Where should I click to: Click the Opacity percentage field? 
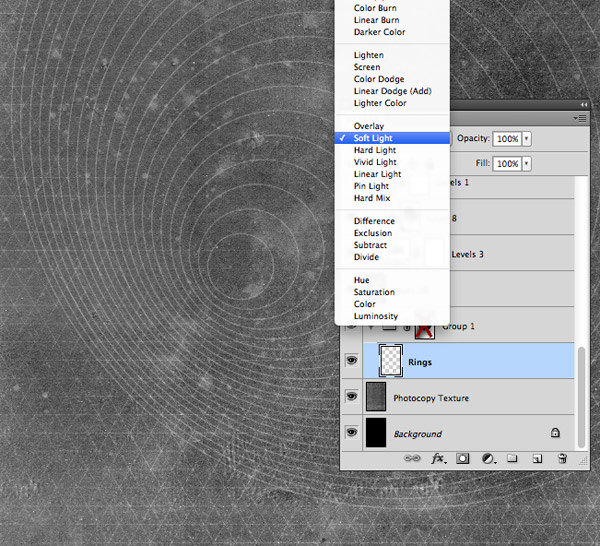[x=506, y=138]
